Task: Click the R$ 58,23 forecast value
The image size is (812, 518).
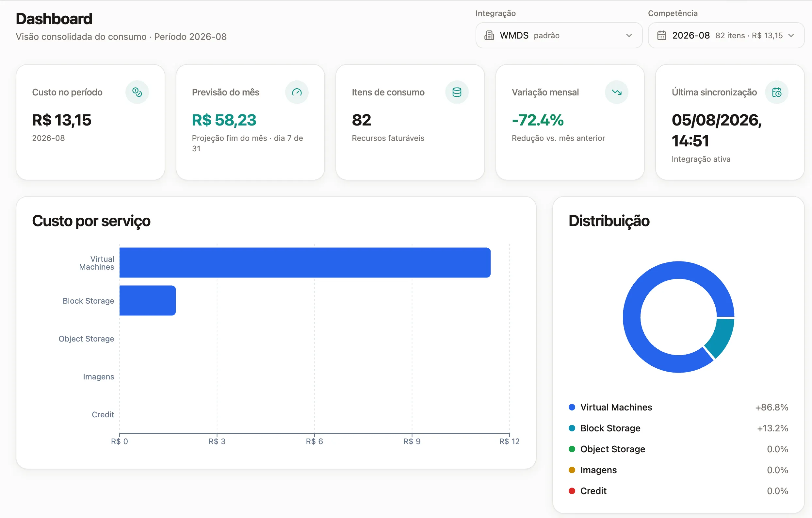Action: tap(224, 120)
